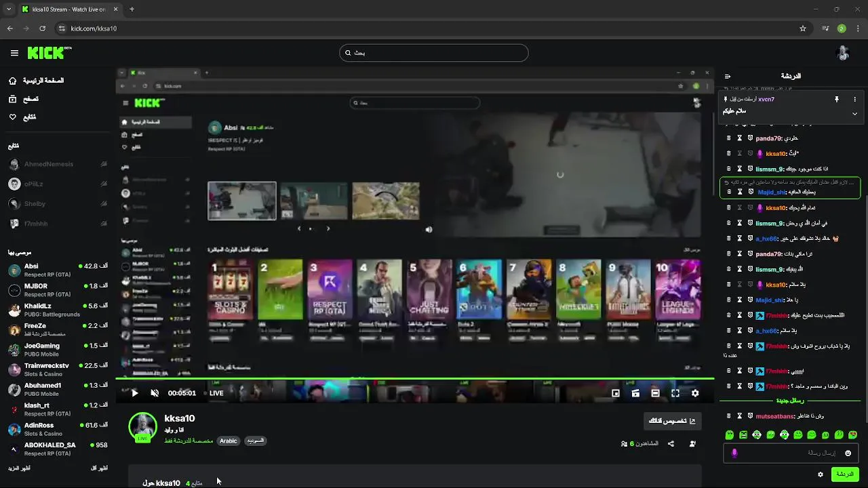Open the browser tab list dropdown
Image resolution: width=868 pixels, height=488 pixels.
[x=8, y=9]
